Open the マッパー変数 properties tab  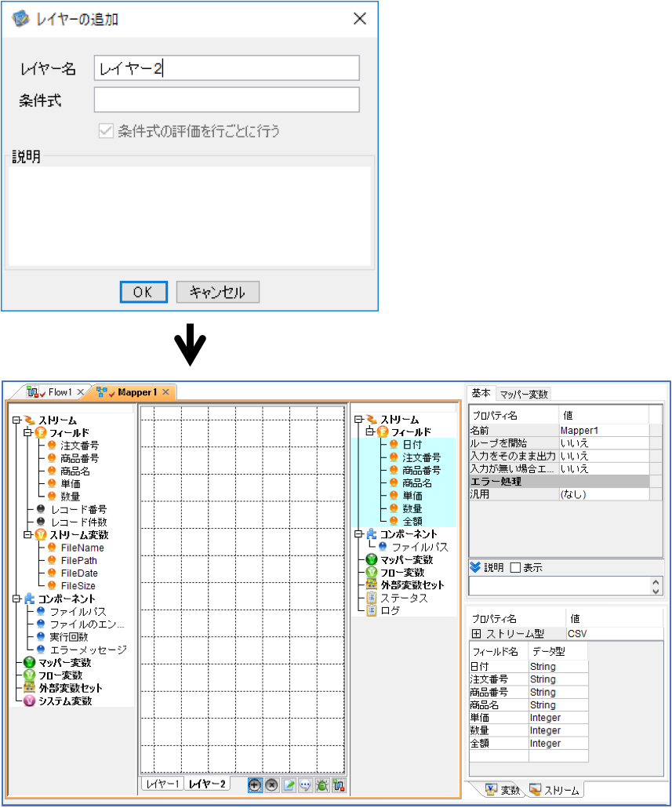pyautogui.click(x=524, y=395)
